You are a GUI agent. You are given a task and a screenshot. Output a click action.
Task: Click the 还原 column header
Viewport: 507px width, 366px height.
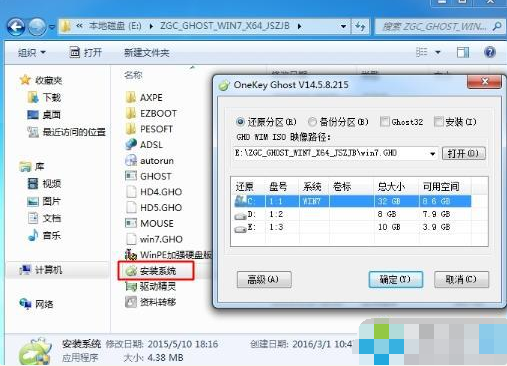pos(244,186)
